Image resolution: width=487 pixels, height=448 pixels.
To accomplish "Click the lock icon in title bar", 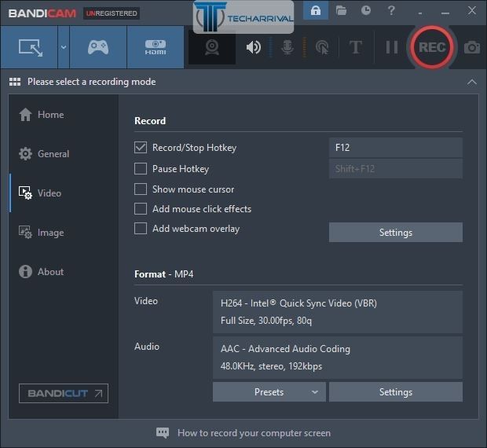I will pyautogui.click(x=316, y=10).
